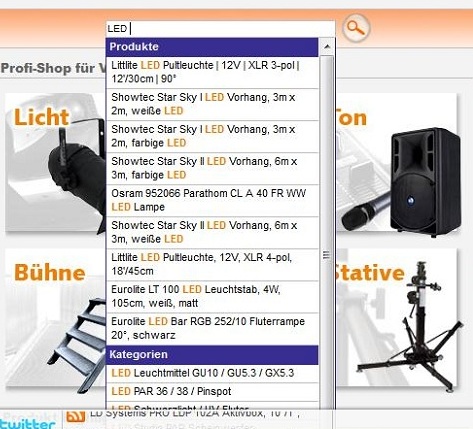473x429 pixels.
Task: Open the Stative category tripod image
Action: pyautogui.click(x=397, y=318)
